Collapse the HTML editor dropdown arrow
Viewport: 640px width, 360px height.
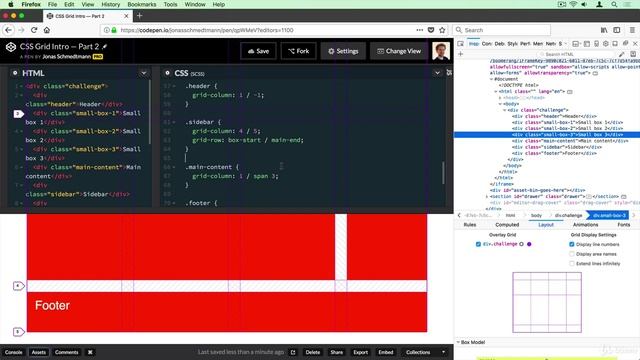tap(144, 73)
